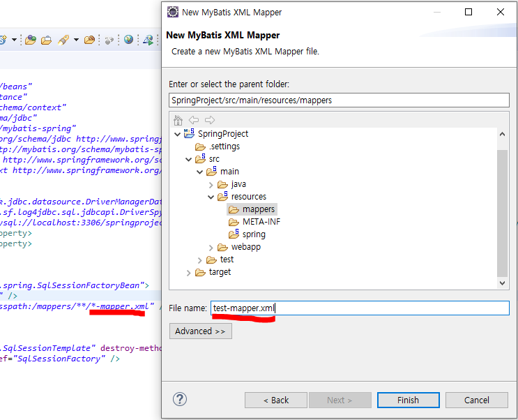
Task: Click the folder tree scroll down arrow
Action: [x=502, y=283]
